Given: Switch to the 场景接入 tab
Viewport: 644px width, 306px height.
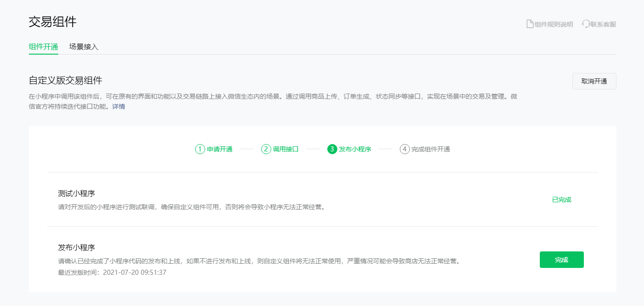Looking at the screenshot, I should [x=84, y=46].
